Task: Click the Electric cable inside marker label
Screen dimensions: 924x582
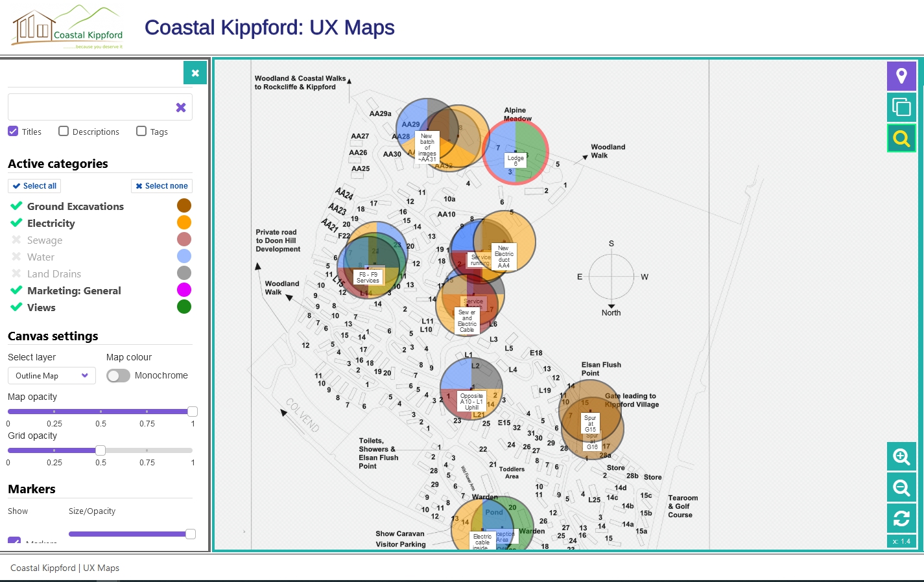Action: point(482,542)
